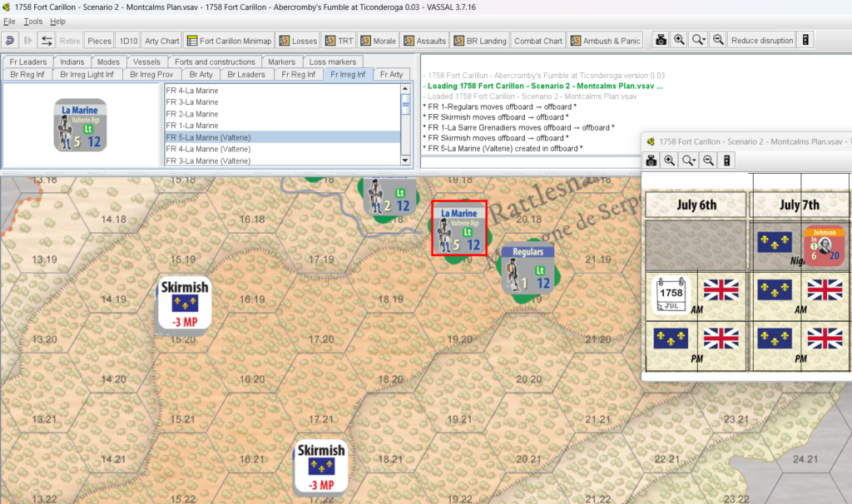Image resolution: width=852 pixels, height=504 pixels.
Task: Roll the 1D10 die button
Action: (128, 41)
